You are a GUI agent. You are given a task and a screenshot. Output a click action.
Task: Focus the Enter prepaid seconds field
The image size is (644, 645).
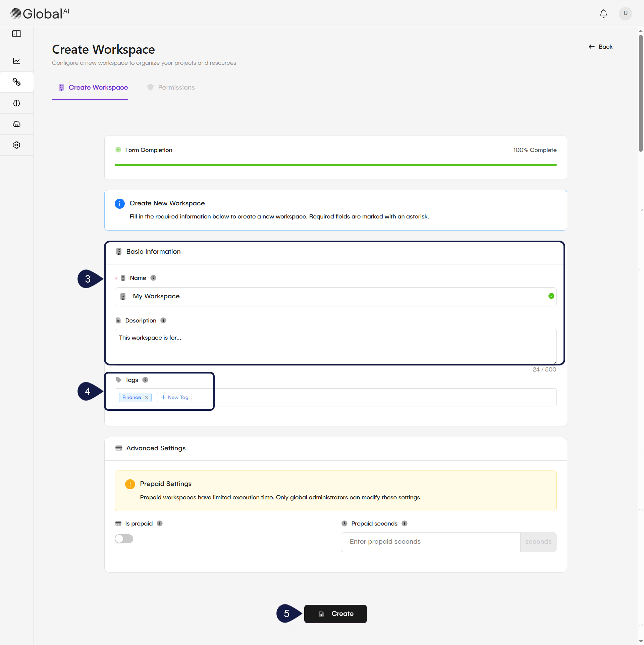tap(430, 542)
